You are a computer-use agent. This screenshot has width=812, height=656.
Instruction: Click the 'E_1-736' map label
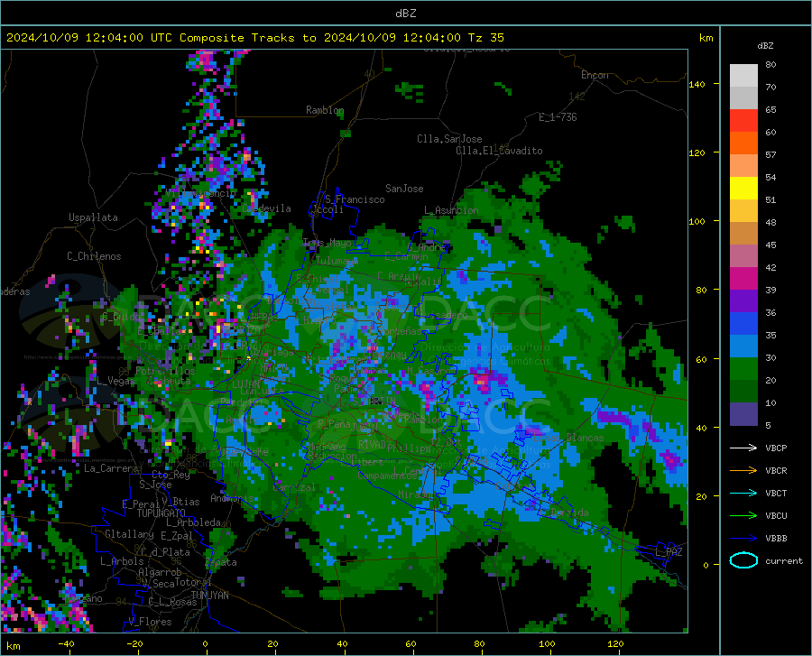[558, 117]
